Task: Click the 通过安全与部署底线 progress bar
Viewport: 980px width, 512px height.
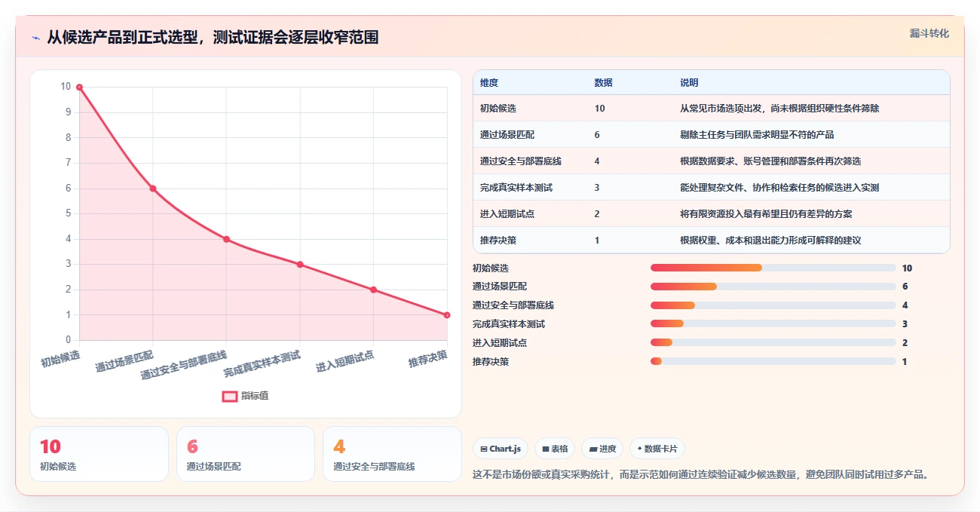Action: click(x=773, y=305)
